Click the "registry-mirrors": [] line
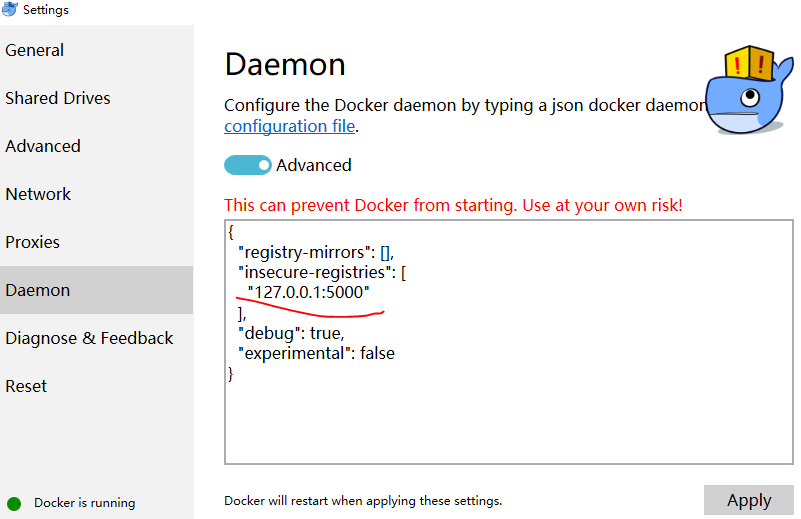Image resolution: width=801 pixels, height=519 pixels. click(x=316, y=252)
